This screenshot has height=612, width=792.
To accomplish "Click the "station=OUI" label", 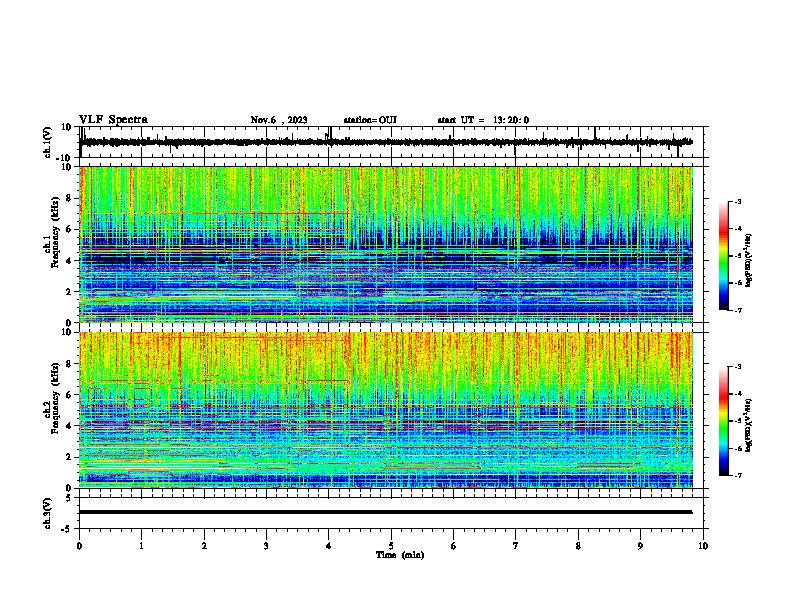I will [x=370, y=120].
